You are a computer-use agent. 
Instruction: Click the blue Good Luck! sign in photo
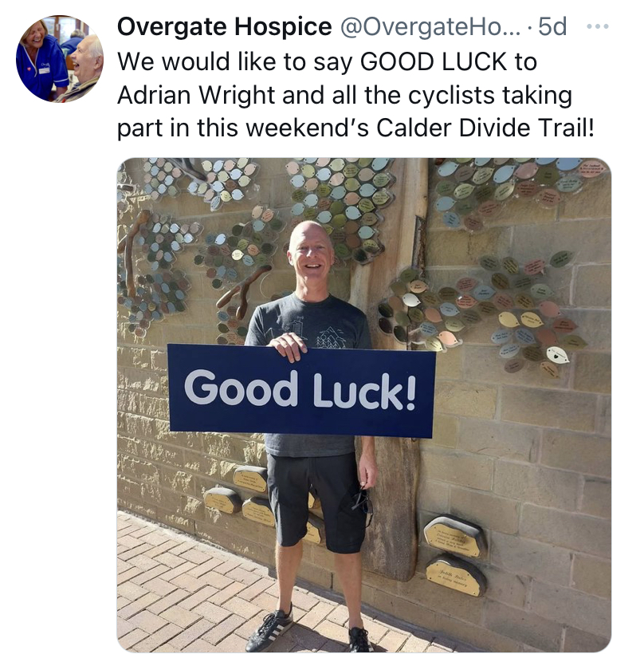tap(301, 390)
